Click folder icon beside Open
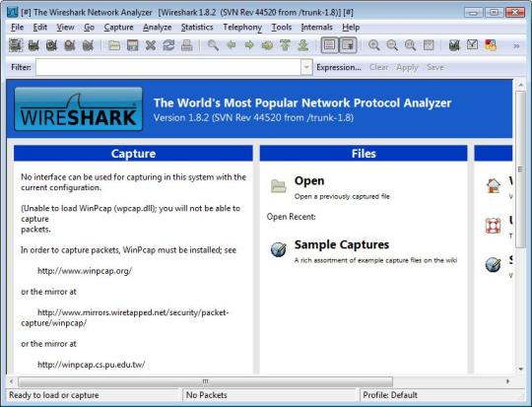 279,185
